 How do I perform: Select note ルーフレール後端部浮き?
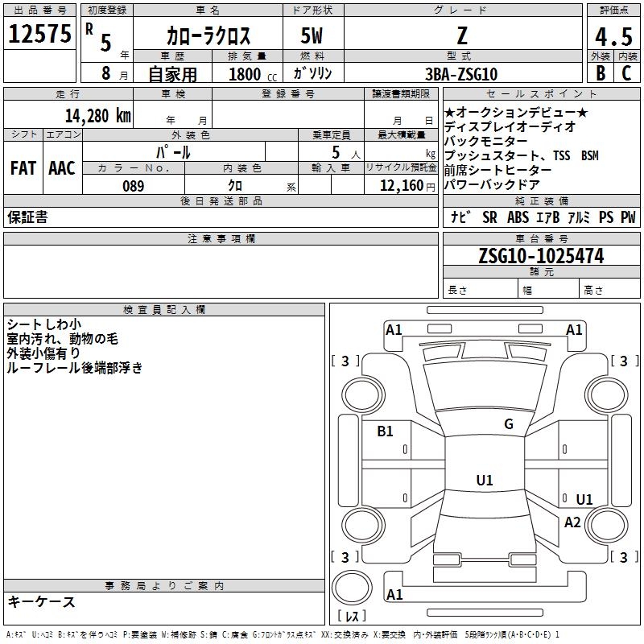[75, 368]
